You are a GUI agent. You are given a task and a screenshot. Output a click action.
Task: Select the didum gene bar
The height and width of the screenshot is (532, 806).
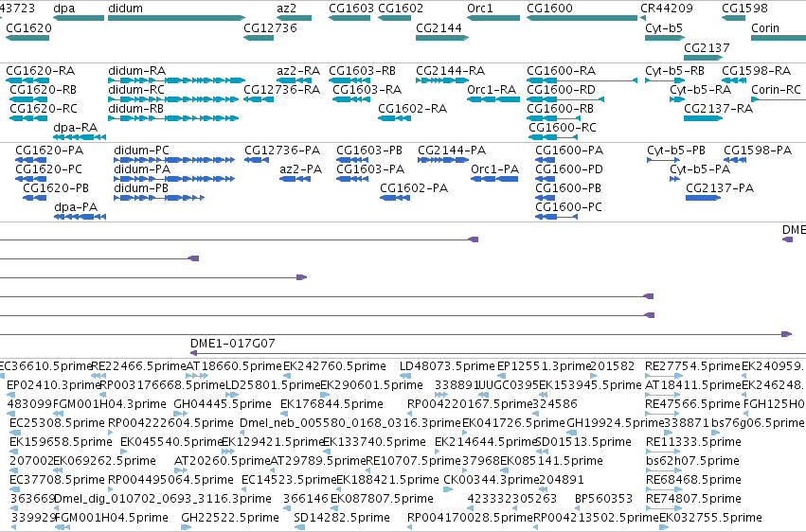(177, 18)
